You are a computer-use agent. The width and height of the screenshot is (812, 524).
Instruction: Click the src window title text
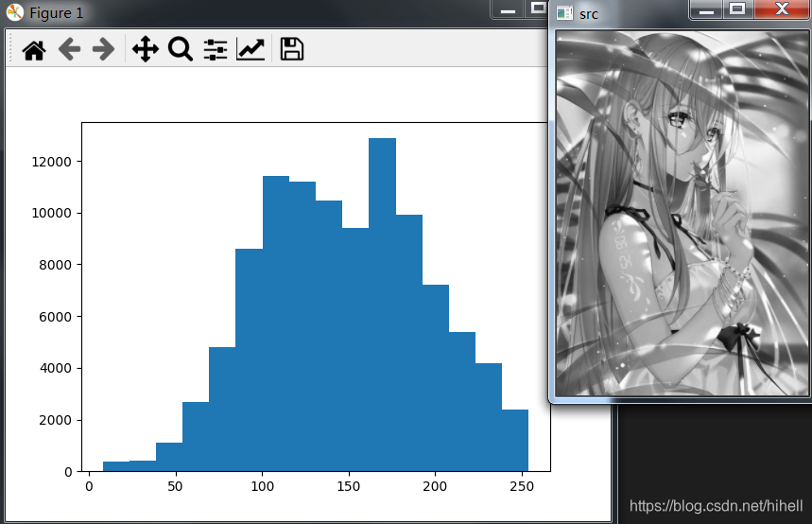(589, 14)
